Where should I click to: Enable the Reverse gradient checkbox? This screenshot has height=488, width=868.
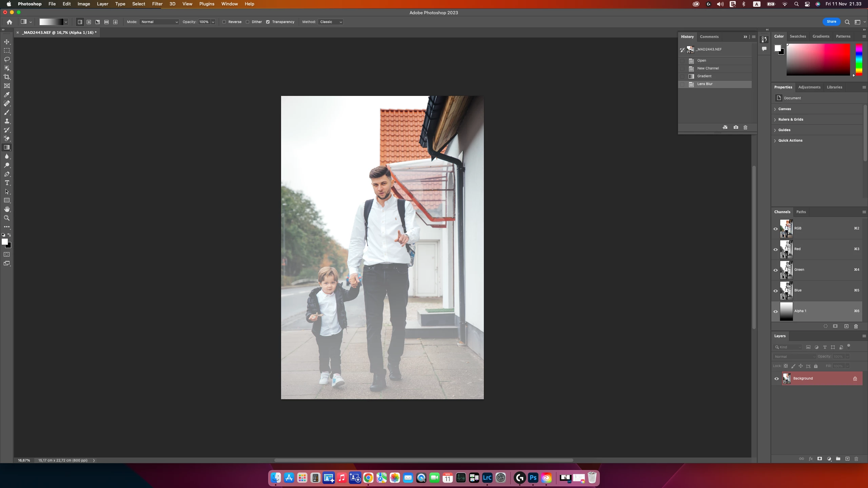[x=224, y=22]
